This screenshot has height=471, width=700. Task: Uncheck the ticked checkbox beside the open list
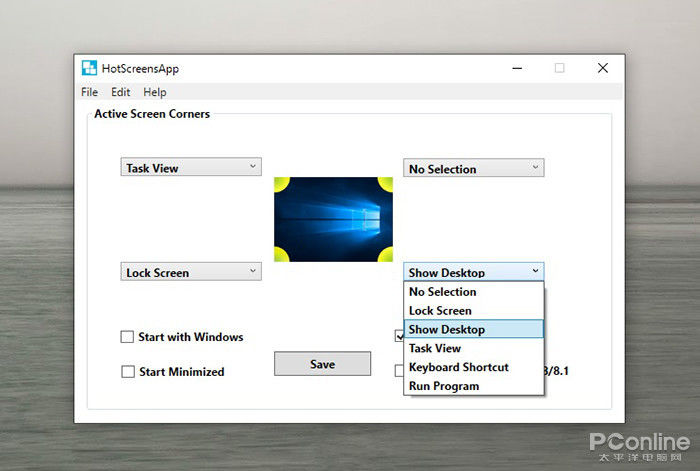(x=399, y=337)
